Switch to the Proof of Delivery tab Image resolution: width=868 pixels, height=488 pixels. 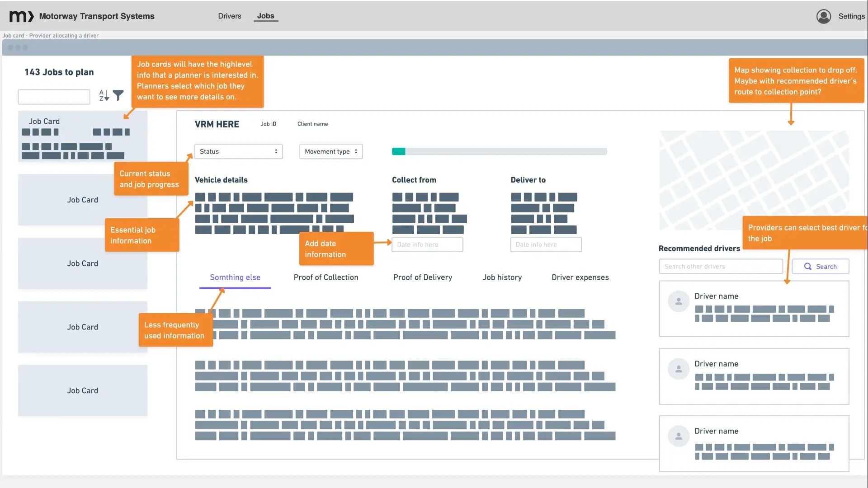[x=423, y=277]
